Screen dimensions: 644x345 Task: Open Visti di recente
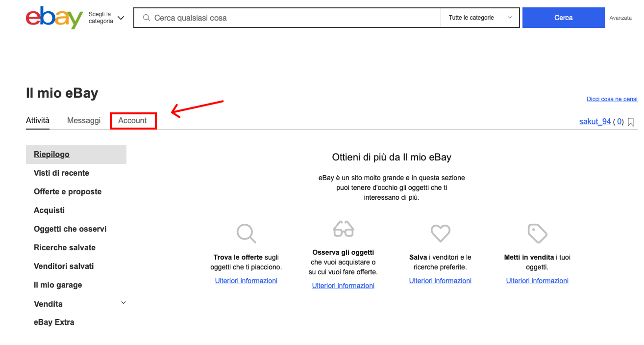point(61,173)
